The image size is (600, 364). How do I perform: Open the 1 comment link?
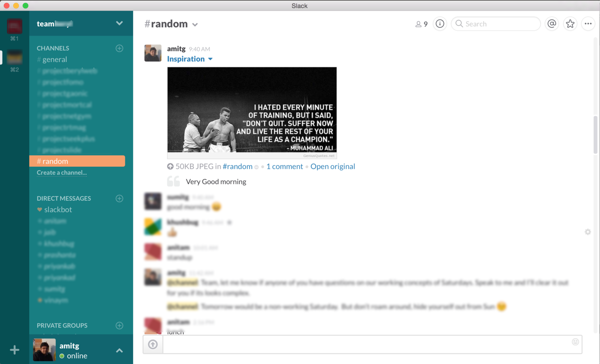[285, 167]
